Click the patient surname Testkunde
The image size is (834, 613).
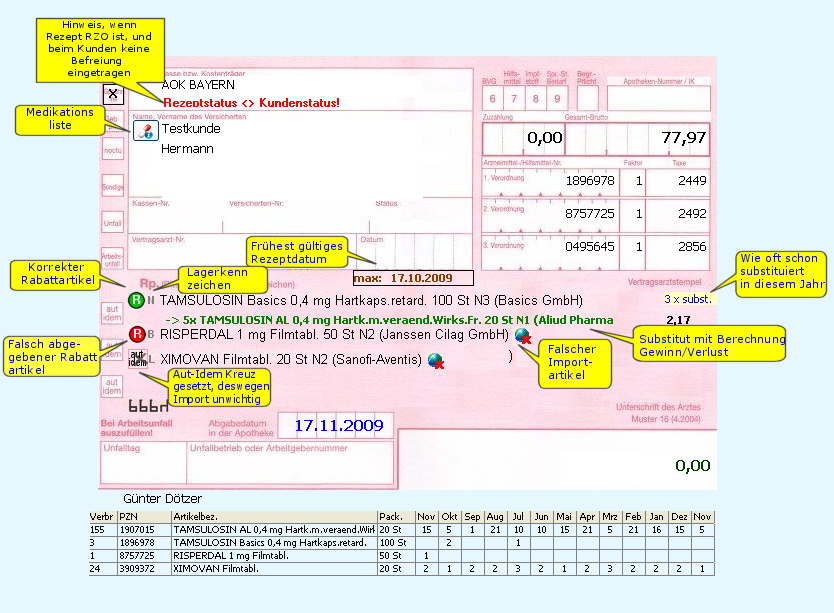click(191, 129)
